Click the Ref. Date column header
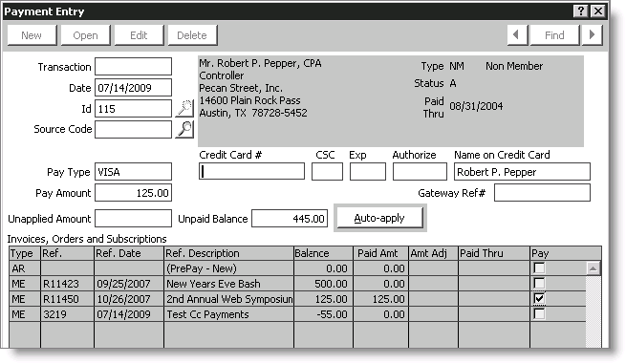626x364 pixels. click(x=129, y=253)
